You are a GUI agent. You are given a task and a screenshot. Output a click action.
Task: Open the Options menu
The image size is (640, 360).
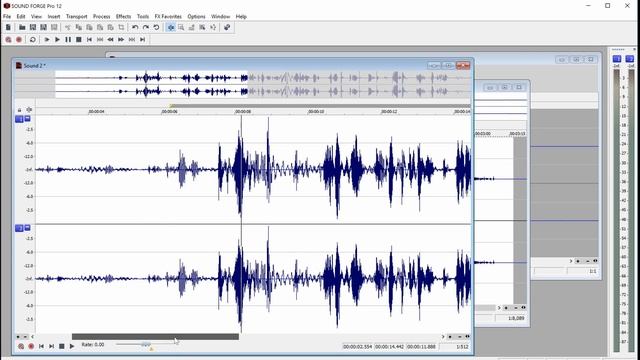point(196,16)
